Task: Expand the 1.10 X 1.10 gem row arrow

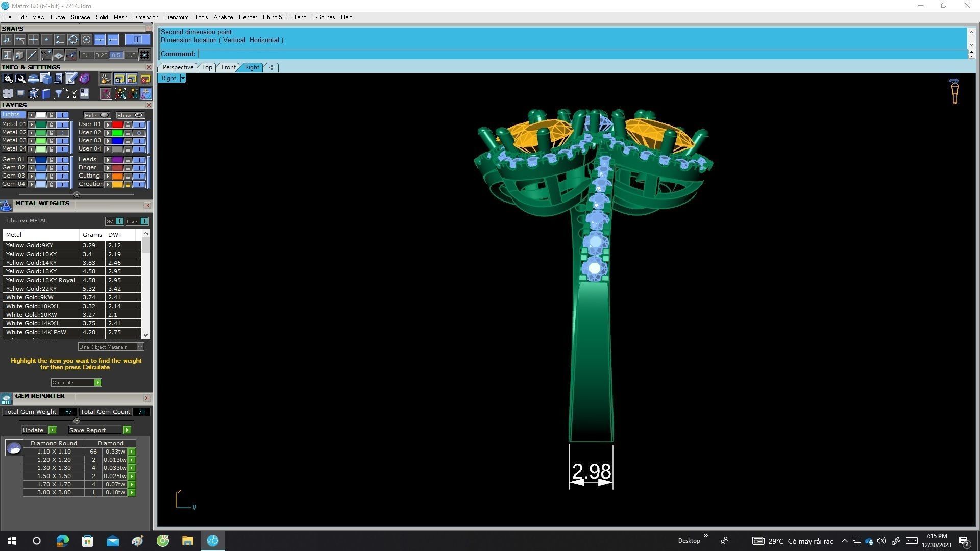Action: 132,452
